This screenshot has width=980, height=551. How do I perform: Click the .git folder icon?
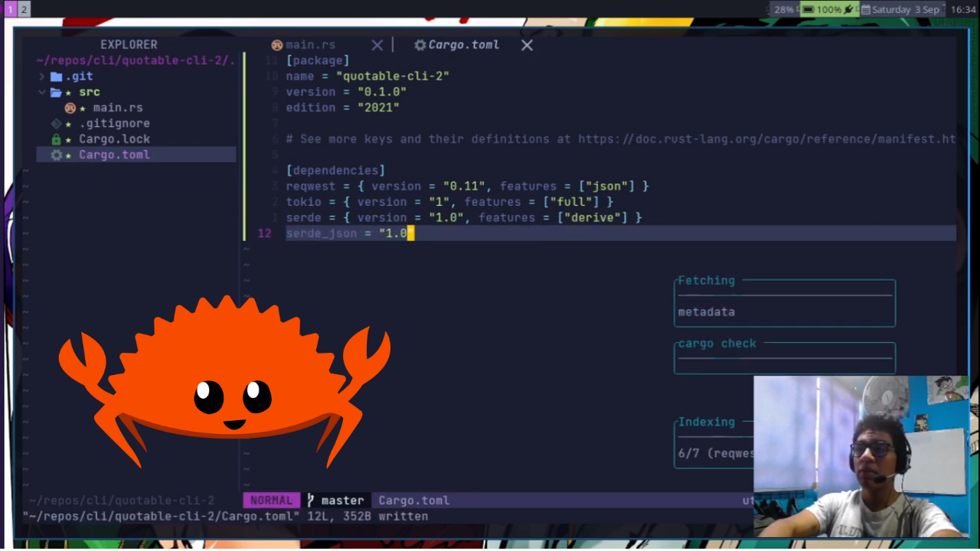coord(56,77)
